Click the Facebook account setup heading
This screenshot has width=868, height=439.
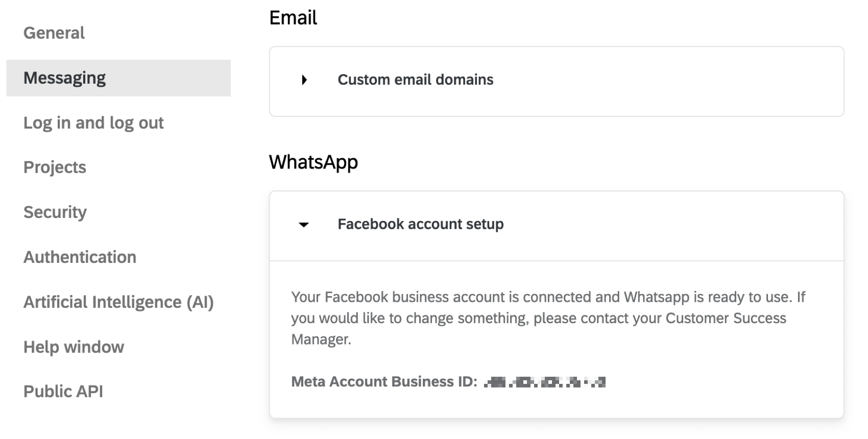pos(420,224)
